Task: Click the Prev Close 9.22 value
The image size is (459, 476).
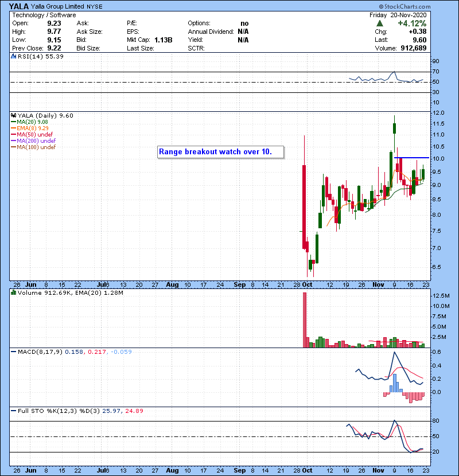Action: [54, 48]
